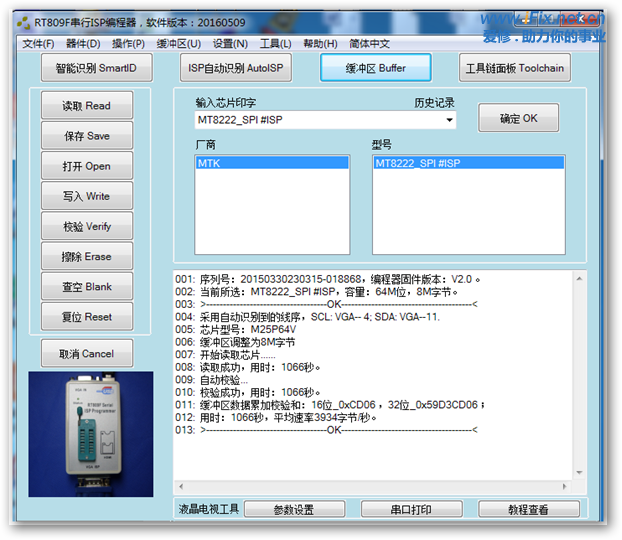Click the RT809F app icon in title bar
Screen dimensions: 622x540
(23, 23)
